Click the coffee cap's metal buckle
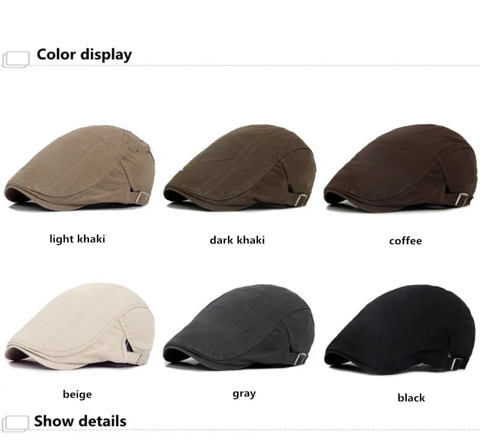 [460, 199]
